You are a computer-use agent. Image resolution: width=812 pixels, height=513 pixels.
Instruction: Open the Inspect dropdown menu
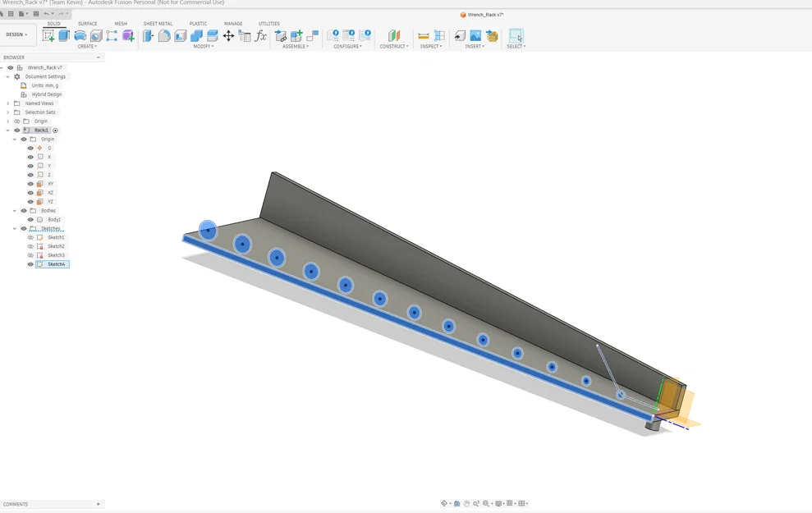click(431, 47)
